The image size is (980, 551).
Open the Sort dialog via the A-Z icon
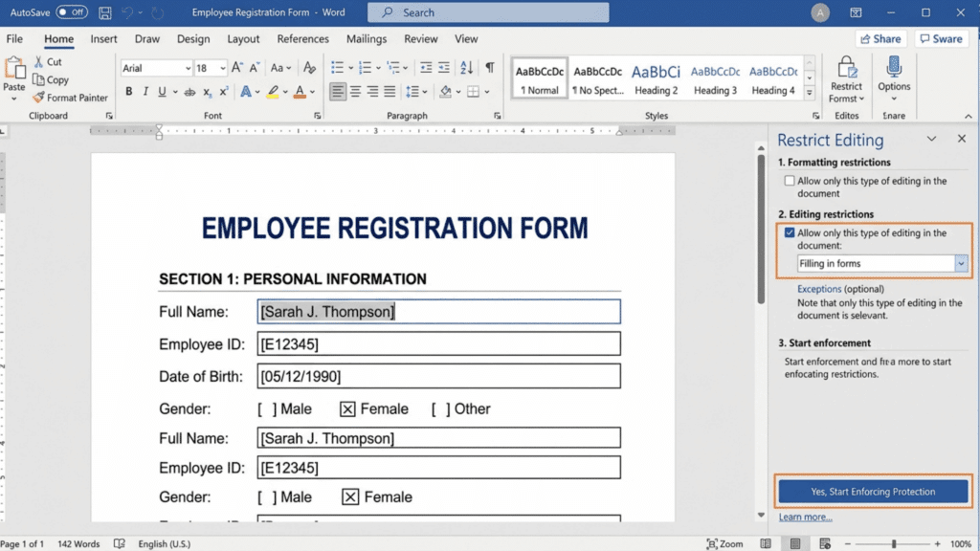click(466, 69)
